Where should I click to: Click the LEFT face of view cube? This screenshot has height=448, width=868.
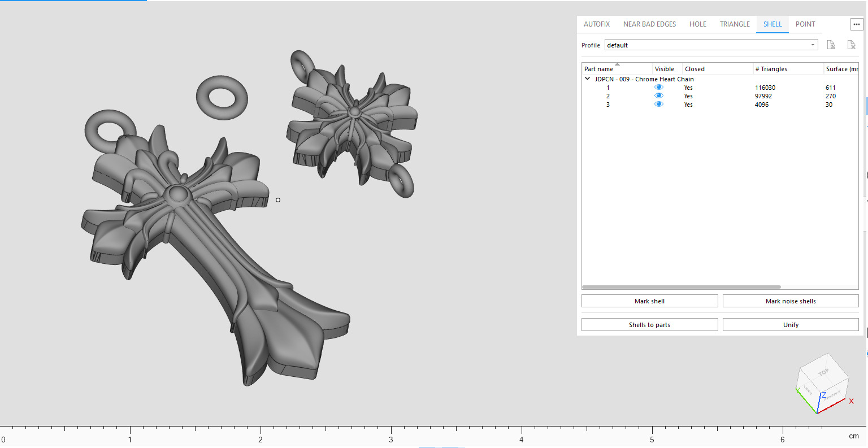tap(808, 390)
